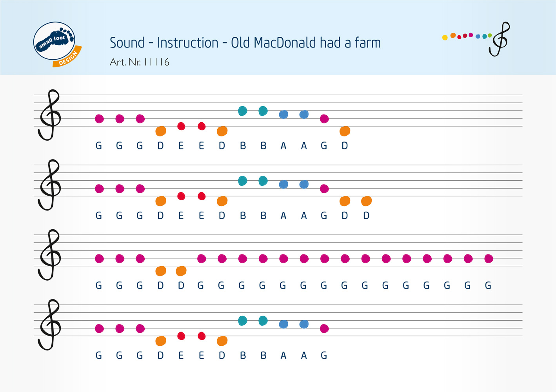Click the Old MacDonald had a farm title

(245, 43)
